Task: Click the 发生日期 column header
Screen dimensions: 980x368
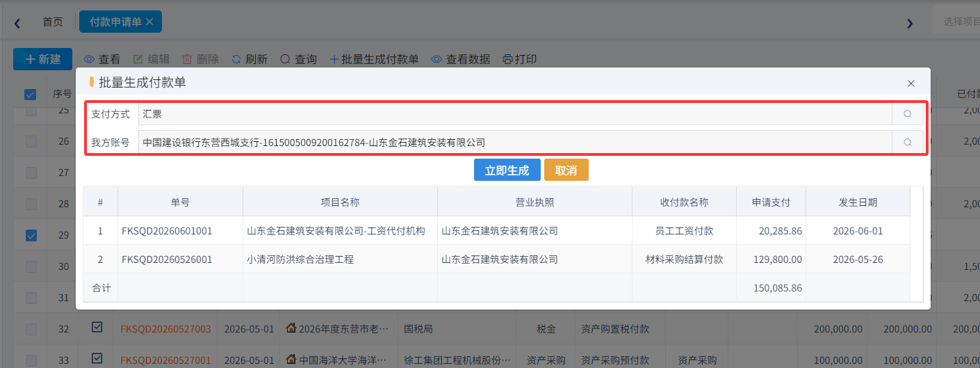Action: [x=858, y=202]
